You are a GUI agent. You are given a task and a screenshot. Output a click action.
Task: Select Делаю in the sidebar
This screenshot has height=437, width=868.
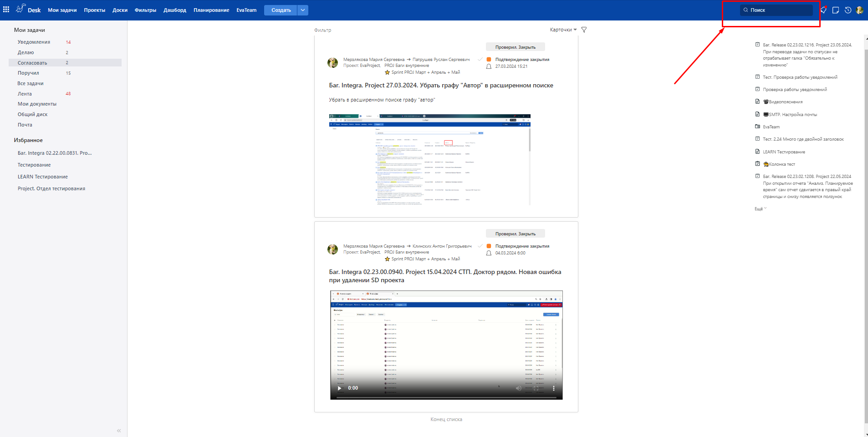(x=26, y=52)
